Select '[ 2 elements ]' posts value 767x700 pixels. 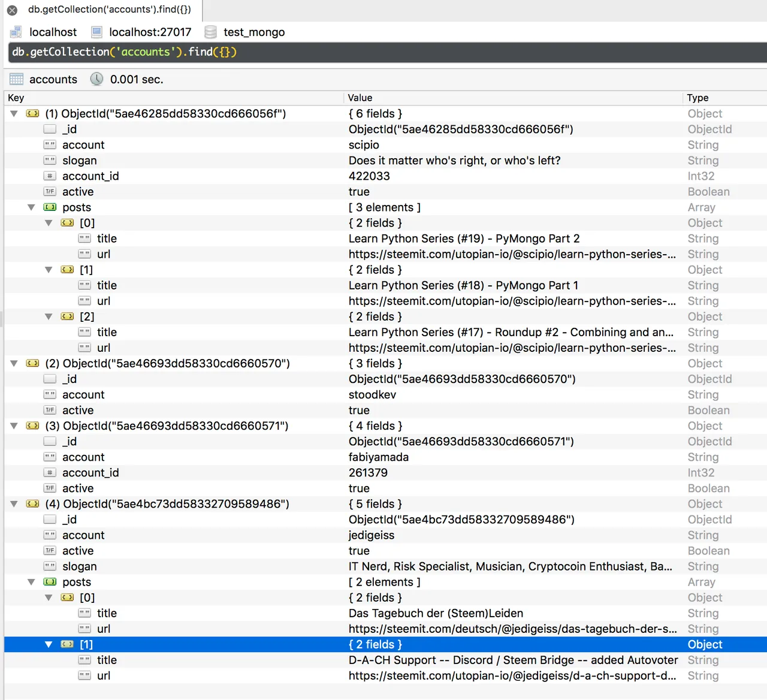385,582
